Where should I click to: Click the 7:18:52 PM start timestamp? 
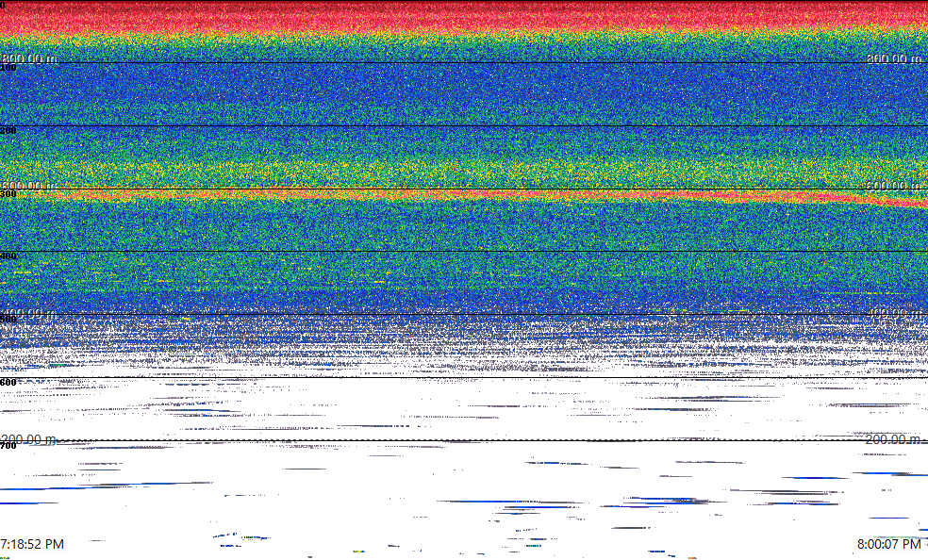(32, 544)
